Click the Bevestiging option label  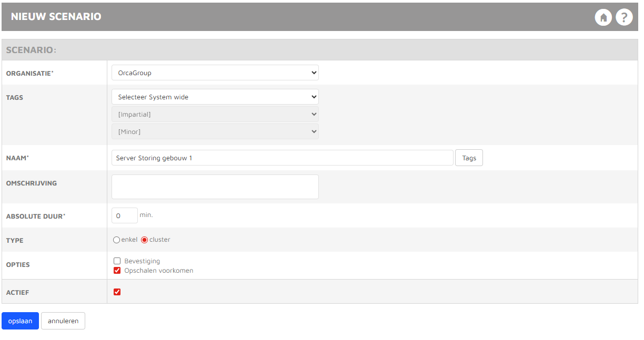pos(142,261)
